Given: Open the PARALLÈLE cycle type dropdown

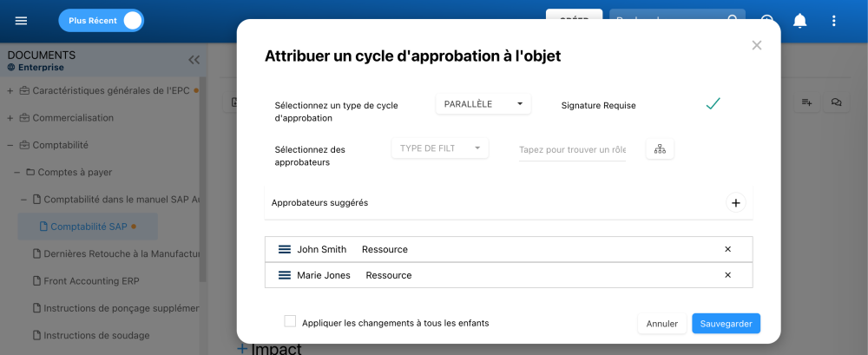Looking at the screenshot, I should point(483,104).
